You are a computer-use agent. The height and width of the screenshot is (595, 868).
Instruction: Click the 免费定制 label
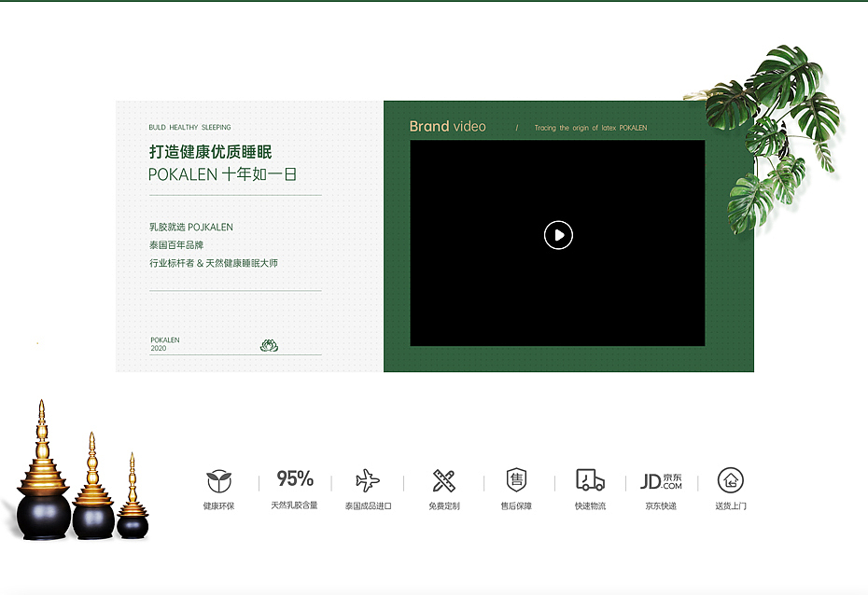coord(444,506)
